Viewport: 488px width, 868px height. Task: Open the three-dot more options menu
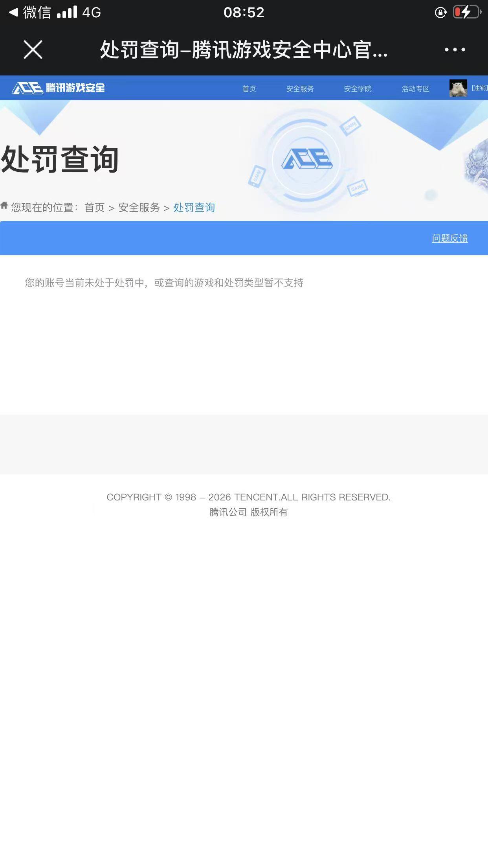455,50
